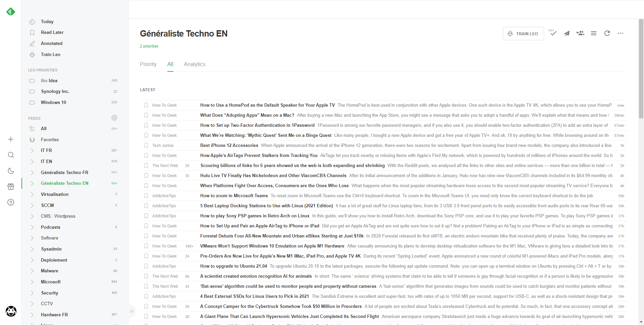This screenshot has width=644, height=325.
Task: Click the page vertical scrollbar
Action: pos(641,69)
